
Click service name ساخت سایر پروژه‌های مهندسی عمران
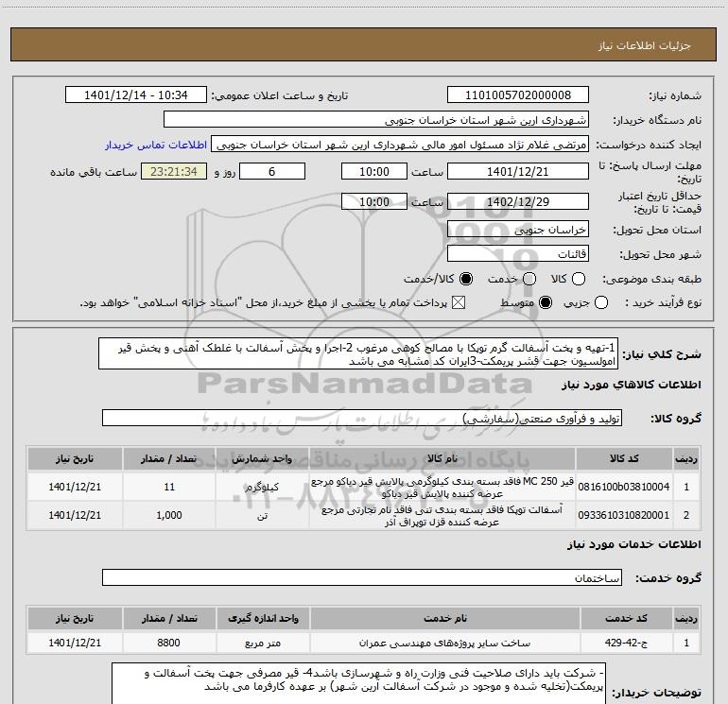pos(444,643)
